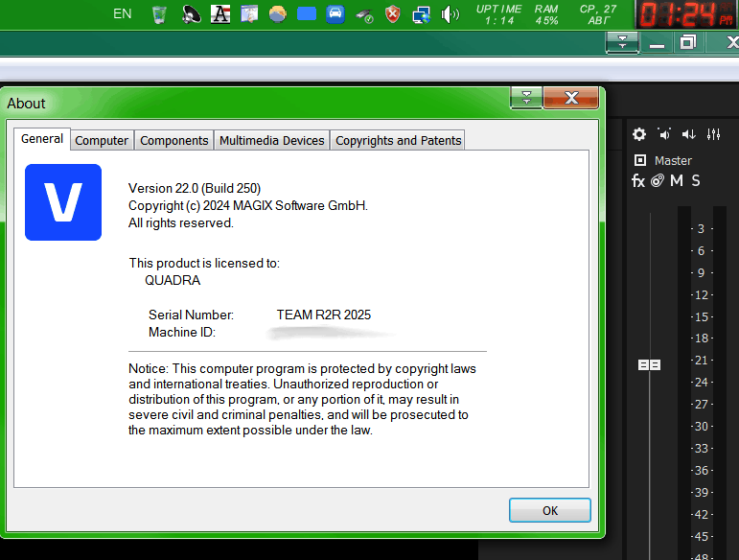Click the About dialog roll-up arrow button
Screen dimensions: 739x560
(x=526, y=98)
